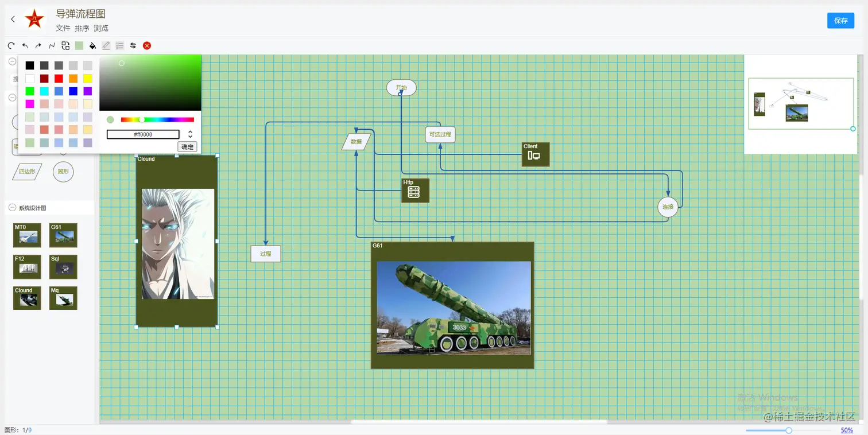Click the swap direction arrows icon
The height and width of the screenshot is (435, 868).
[133, 45]
